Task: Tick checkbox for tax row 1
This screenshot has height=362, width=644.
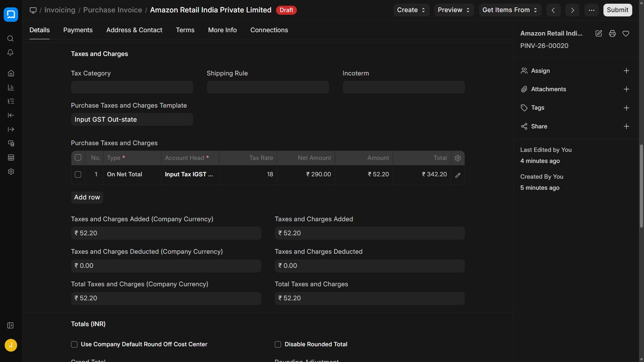Action: [78, 175]
